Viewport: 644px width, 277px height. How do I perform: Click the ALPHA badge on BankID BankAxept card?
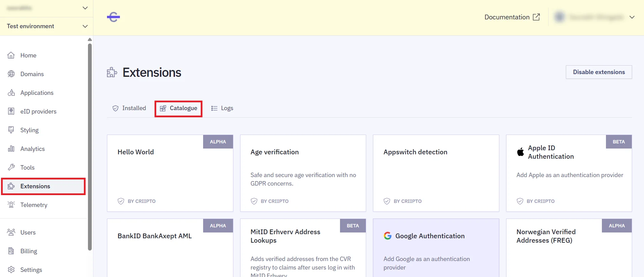pyautogui.click(x=218, y=226)
